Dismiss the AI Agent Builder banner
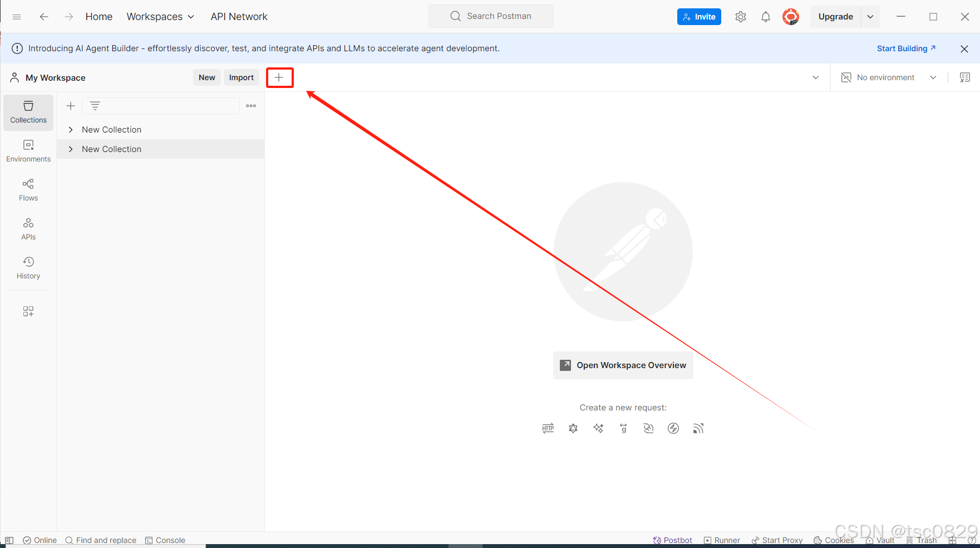This screenshot has height=548, width=980. coord(964,49)
